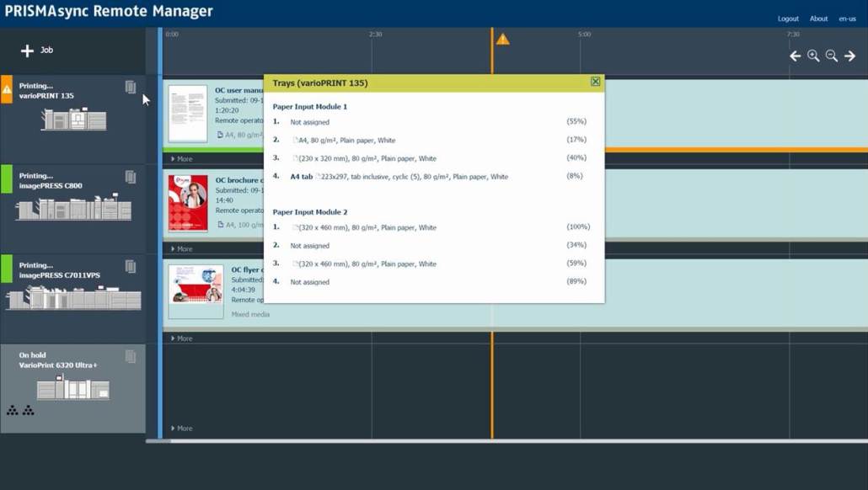This screenshot has height=490, width=868.
Task: Change language via en-us
Action: click(847, 19)
